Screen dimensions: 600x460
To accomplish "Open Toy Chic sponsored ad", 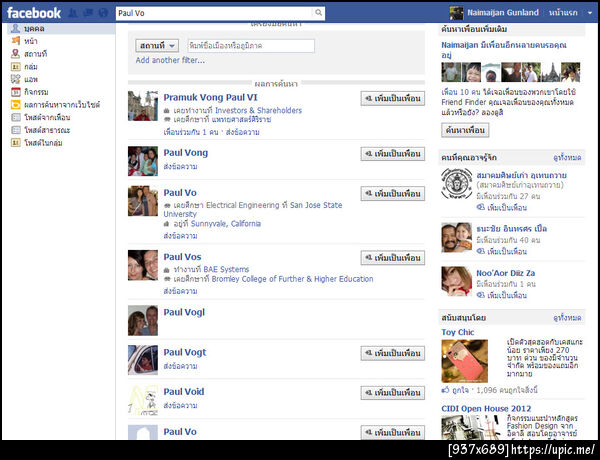I will point(458,332).
